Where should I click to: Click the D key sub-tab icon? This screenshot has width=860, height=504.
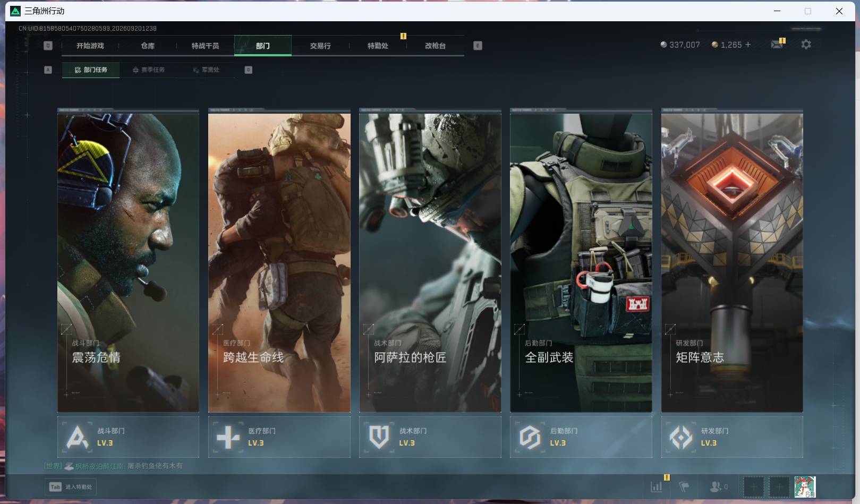(x=248, y=70)
